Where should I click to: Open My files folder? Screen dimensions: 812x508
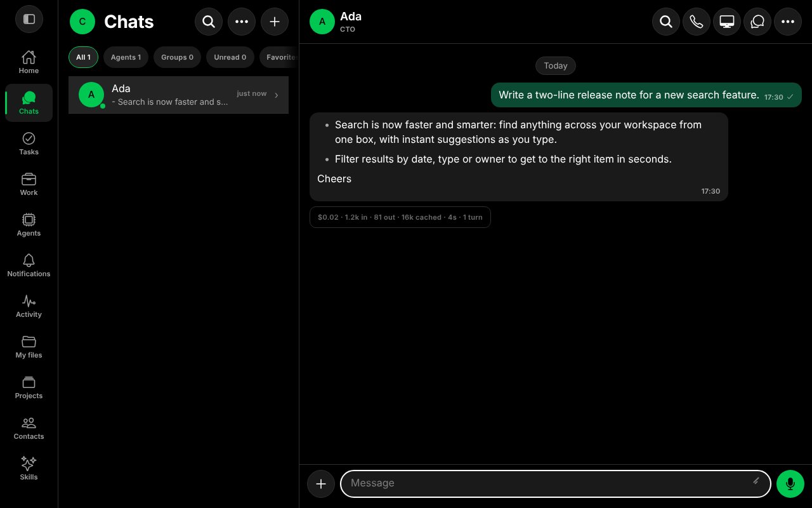click(x=29, y=347)
